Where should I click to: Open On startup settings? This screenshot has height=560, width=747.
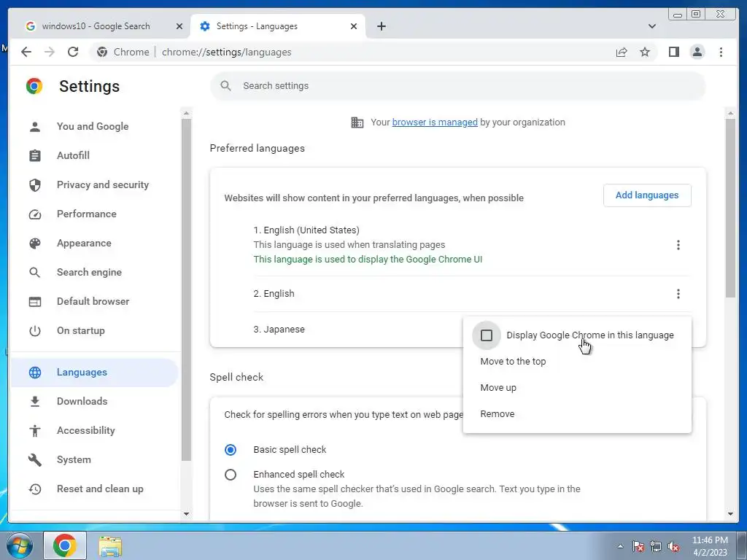click(93, 330)
